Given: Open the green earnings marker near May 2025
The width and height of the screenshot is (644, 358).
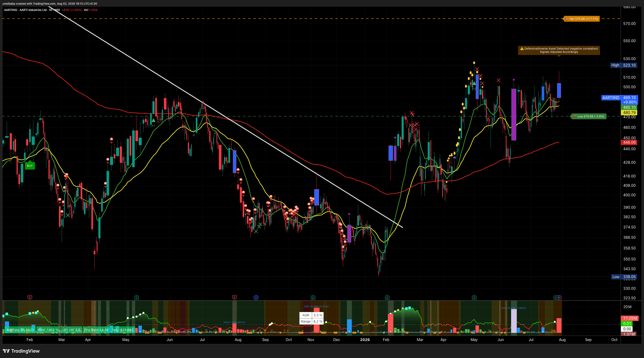Looking at the screenshot, I should [x=137, y=297].
